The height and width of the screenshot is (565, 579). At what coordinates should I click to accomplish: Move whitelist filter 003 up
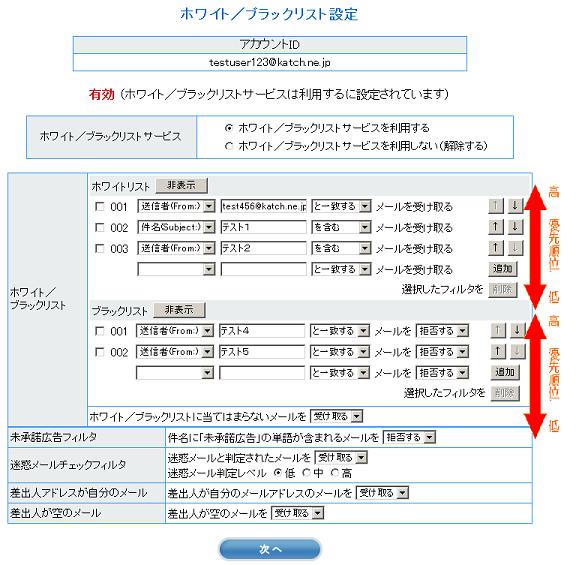click(496, 248)
